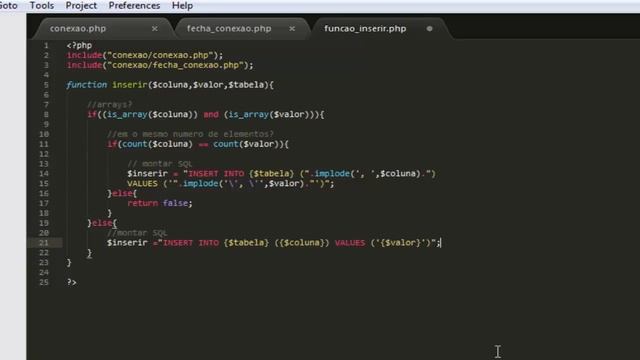Viewport: 640px width, 360px height.
Task: Click the '$inserir = "INSERT INTO' line with implode
Action: click(282, 173)
